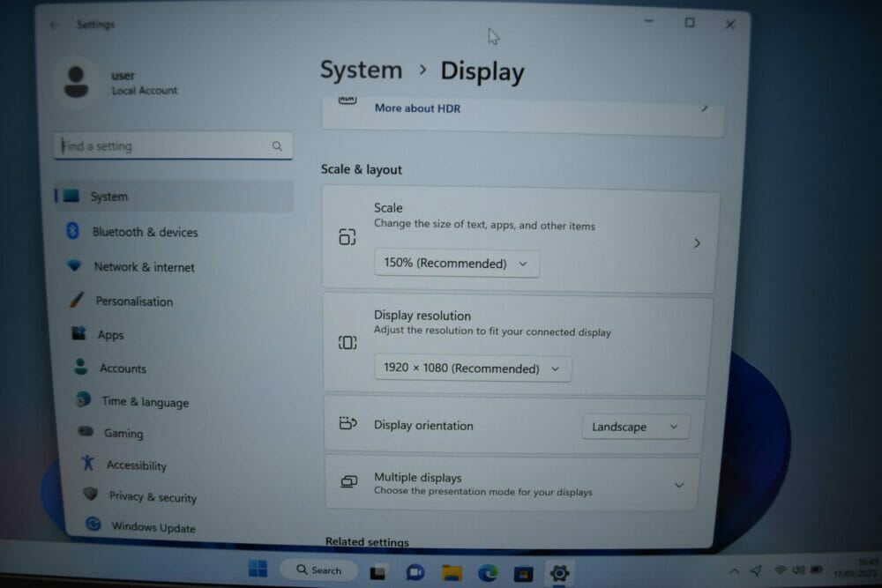882x588 pixels.
Task: Open advanced Scale settings via the chevron
Action: [697, 243]
